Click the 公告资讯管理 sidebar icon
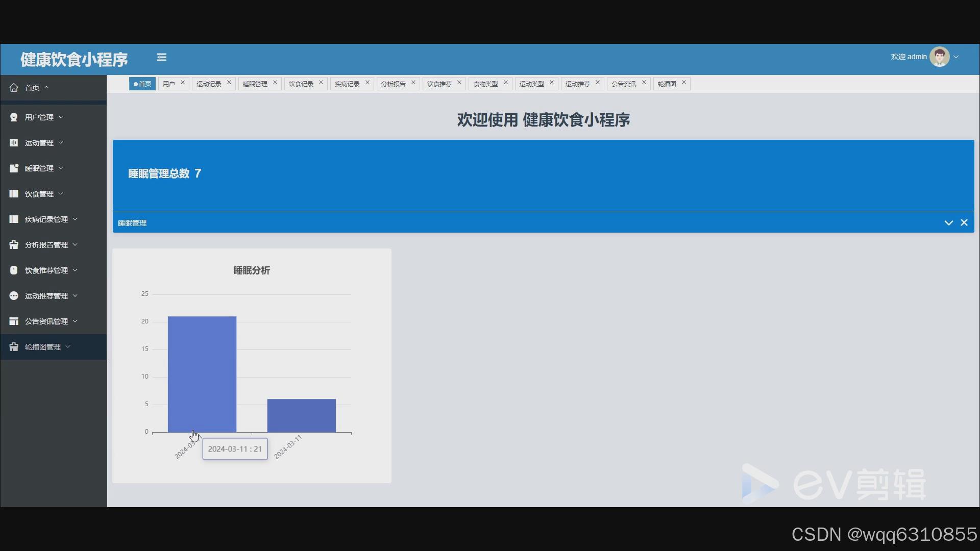 [14, 321]
